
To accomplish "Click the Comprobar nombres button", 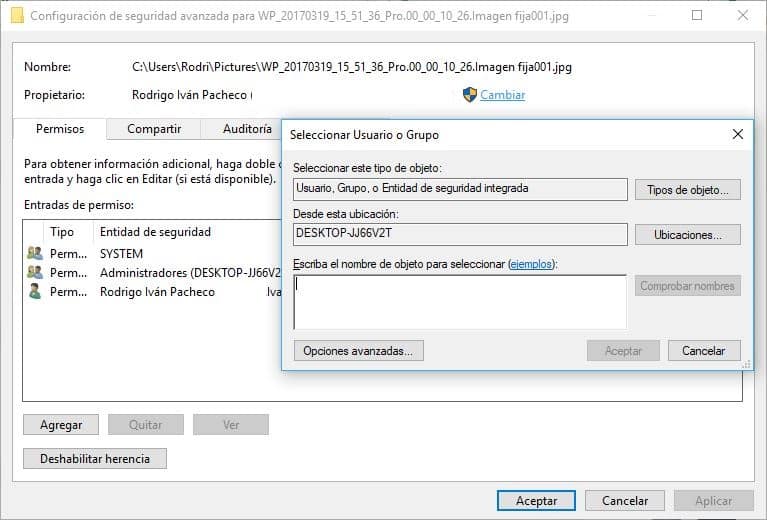I will [x=688, y=286].
